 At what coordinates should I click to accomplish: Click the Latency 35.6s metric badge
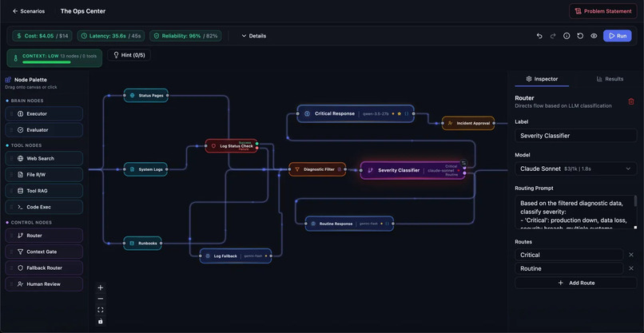pos(111,36)
